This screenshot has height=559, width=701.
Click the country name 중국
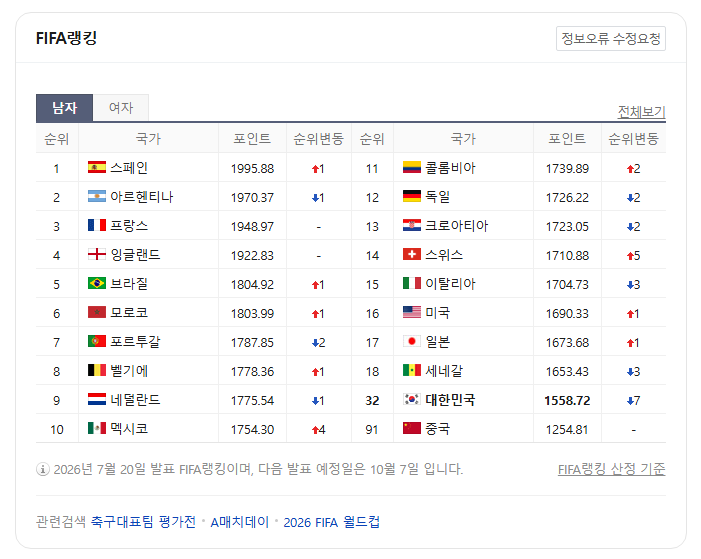pyautogui.click(x=438, y=429)
